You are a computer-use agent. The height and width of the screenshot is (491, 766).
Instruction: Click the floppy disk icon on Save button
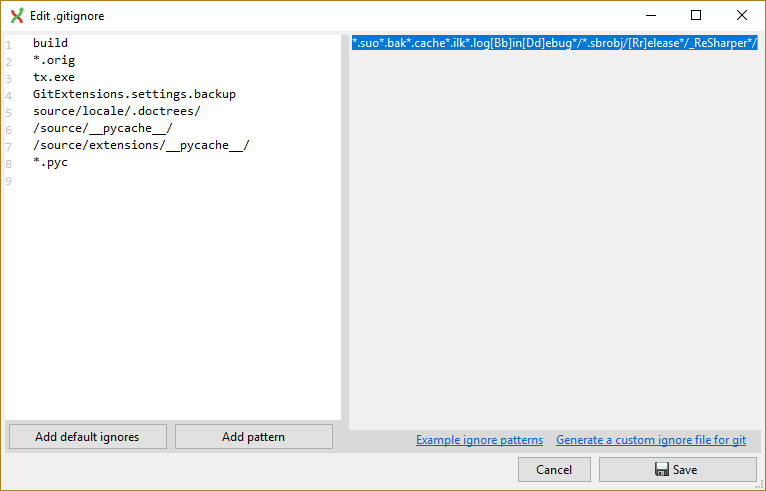661,470
